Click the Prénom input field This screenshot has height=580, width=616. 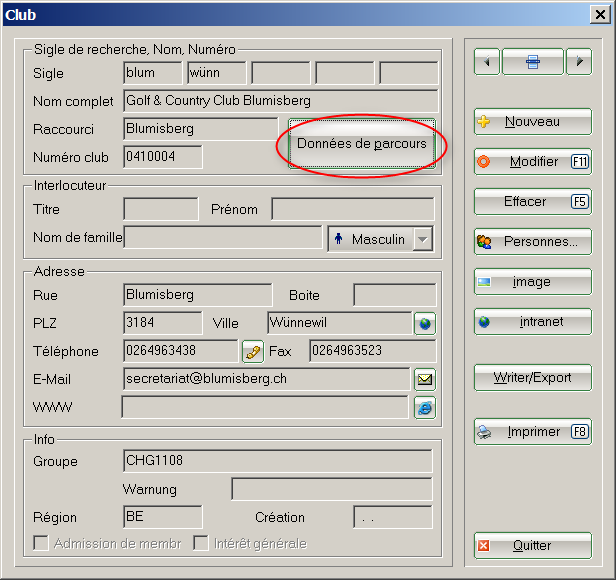[x=353, y=209]
